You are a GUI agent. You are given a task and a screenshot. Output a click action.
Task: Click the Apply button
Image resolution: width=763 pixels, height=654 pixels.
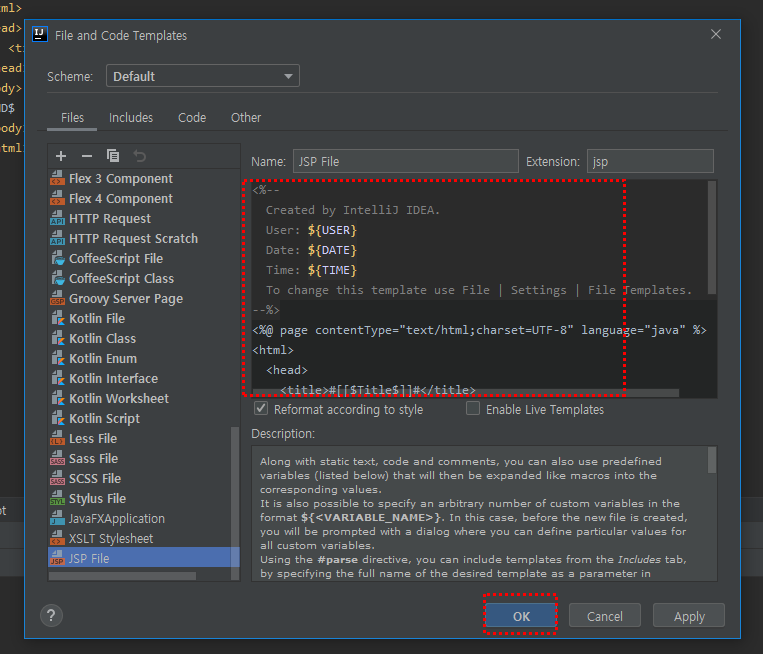(689, 616)
